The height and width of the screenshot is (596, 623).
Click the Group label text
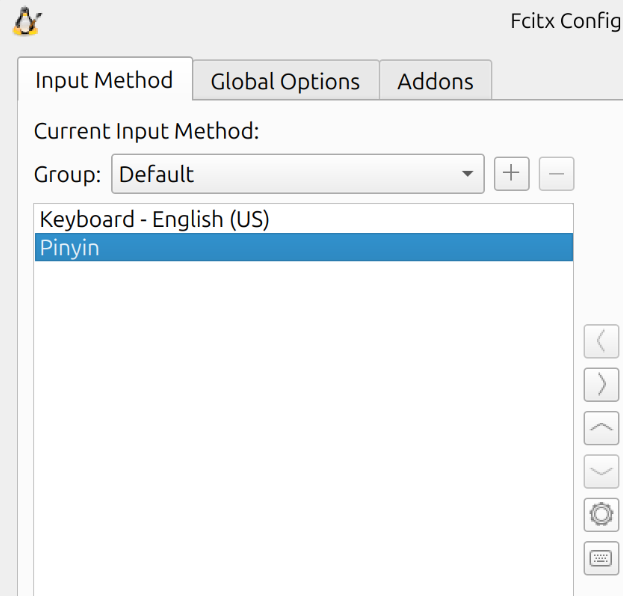tap(67, 175)
